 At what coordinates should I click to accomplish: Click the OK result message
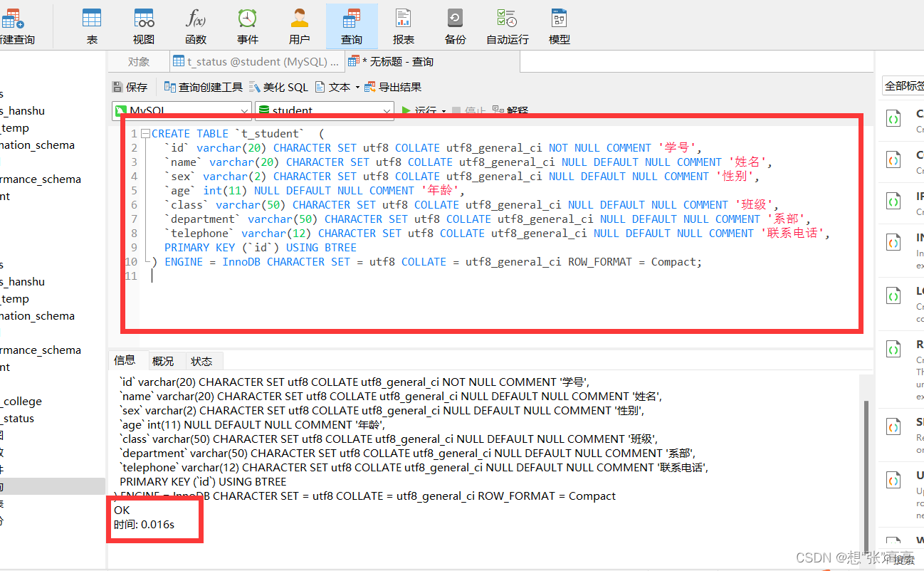(122, 510)
